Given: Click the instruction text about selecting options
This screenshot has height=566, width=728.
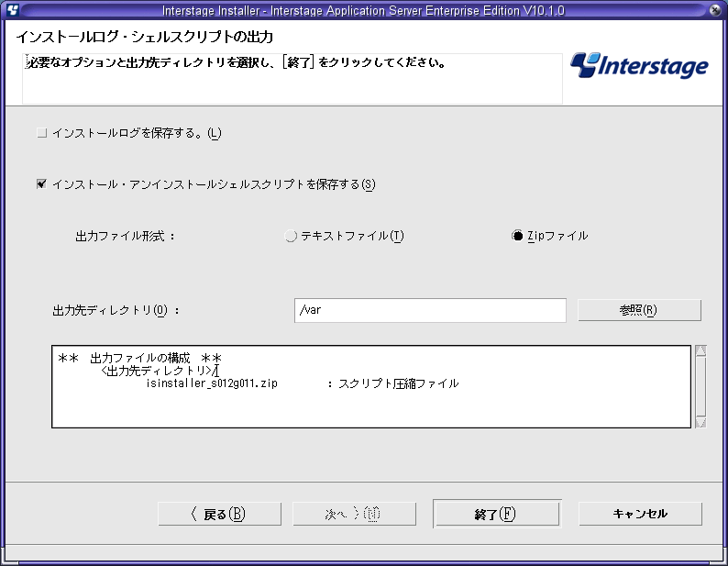Looking at the screenshot, I should click(236, 62).
